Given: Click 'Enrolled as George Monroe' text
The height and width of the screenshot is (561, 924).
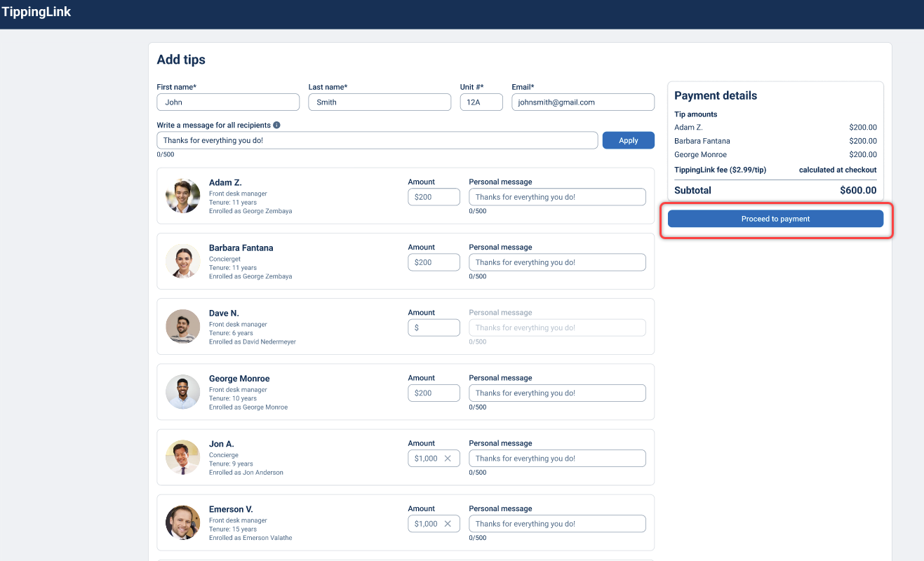Looking at the screenshot, I should 248,407.
